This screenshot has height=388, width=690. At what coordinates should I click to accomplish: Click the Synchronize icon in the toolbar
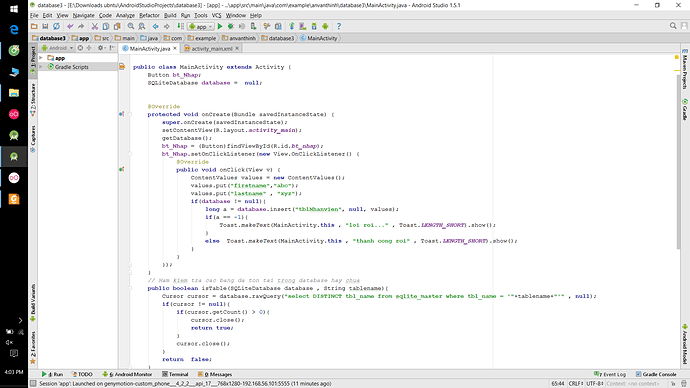pyautogui.click(x=56, y=26)
